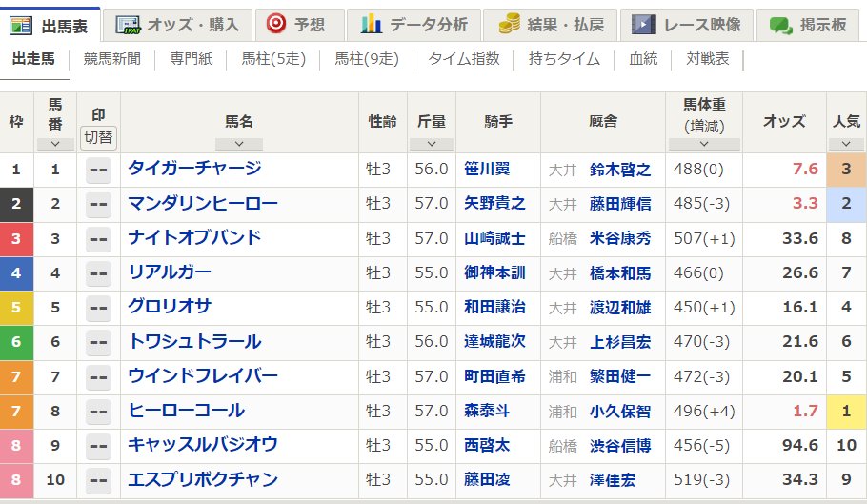Screen dimensions: 867x504
Task: Click odds value 1.7 for ヒーローコール
Action: [x=805, y=412]
